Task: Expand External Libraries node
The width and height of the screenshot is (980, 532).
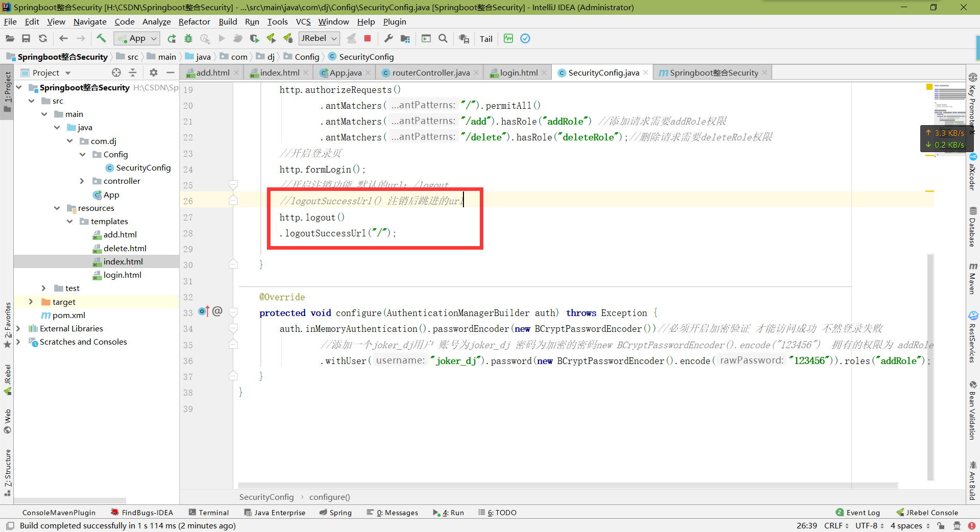Action: (18, 328)
